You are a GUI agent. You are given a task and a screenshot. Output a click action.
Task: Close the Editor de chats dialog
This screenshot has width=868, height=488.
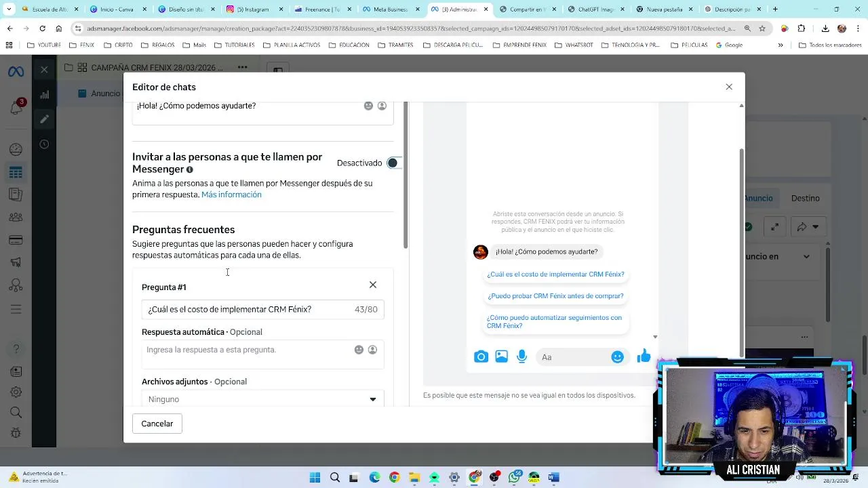[729, 87]
